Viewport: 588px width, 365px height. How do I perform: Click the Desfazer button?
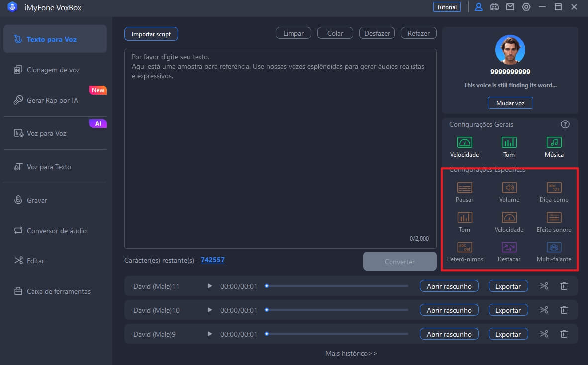[x=377, y=33]
